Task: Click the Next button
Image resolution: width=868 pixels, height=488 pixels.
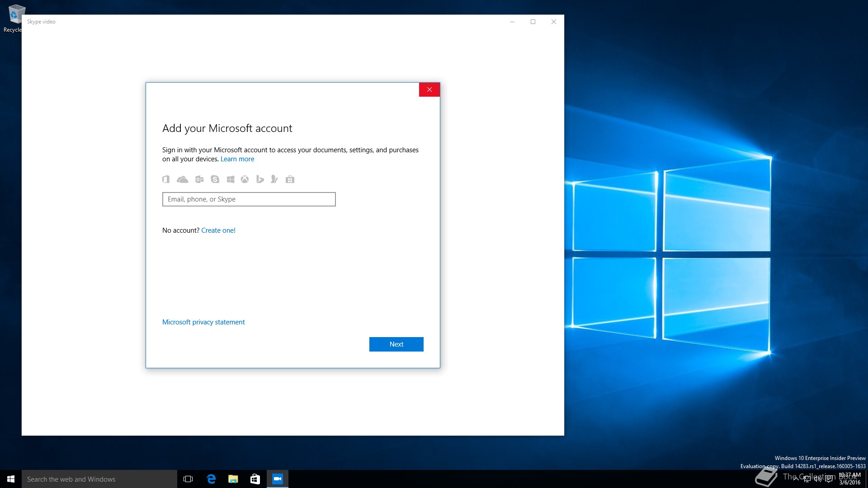Action: [x=396, y=344]
